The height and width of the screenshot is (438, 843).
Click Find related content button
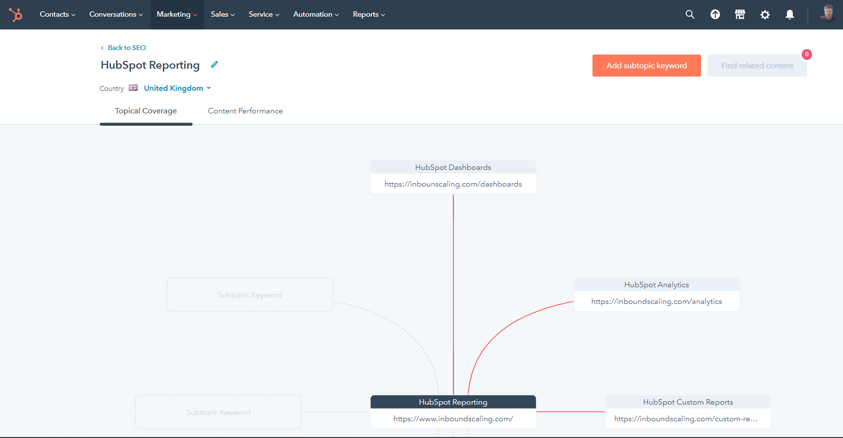(757, 66)
